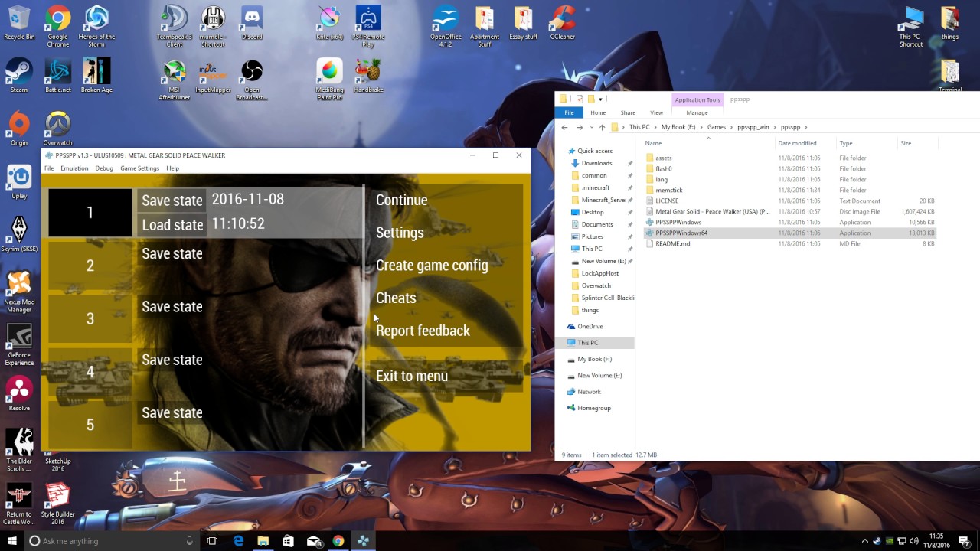Screen dimensions: 980x551
Task: Click Explorer Back navigation arrow
Action: [x=564, y=127]
